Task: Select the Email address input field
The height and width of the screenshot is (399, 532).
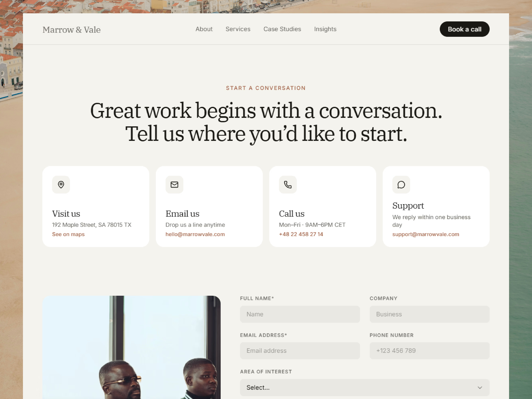Action: pos(300,351)
